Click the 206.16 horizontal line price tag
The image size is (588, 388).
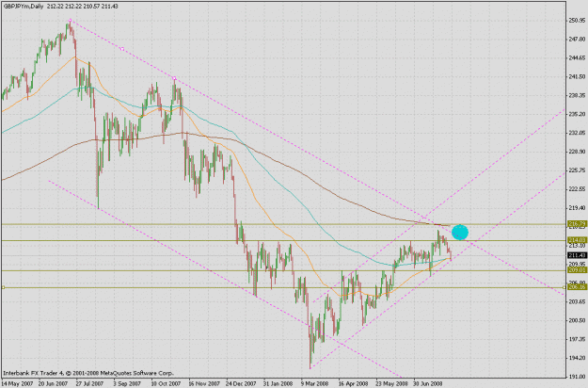click(577, 287)
